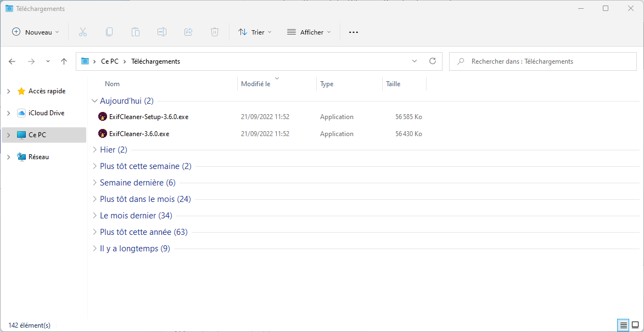The height and width of the screenshot is (332, 644).
Task: Go forward with the right arrow
Action: (x=31, y=61)
